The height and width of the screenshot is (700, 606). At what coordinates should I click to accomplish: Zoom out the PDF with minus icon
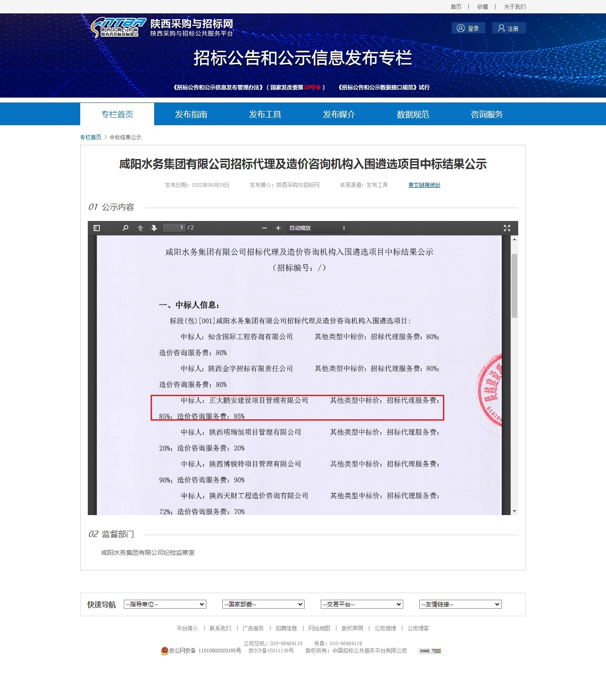point(264,228)
